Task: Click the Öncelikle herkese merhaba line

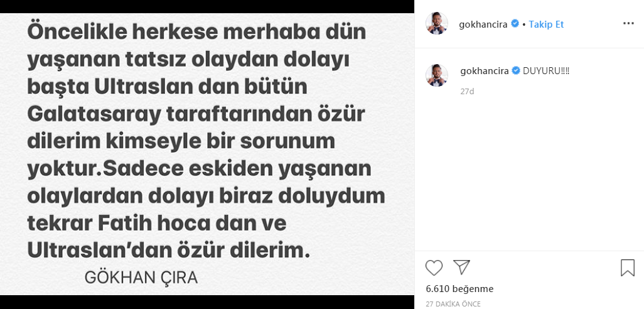Action: click(x=196, y=32)
